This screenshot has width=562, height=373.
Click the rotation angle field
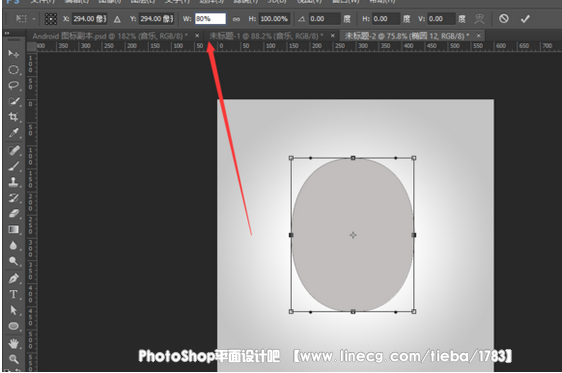(324, 19)
